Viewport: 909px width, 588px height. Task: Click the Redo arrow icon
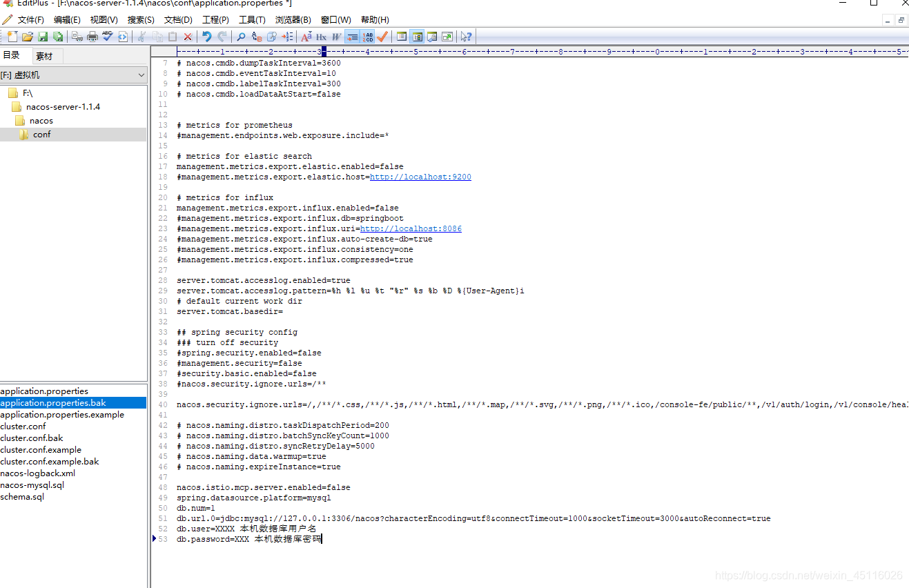coord(222,37)
